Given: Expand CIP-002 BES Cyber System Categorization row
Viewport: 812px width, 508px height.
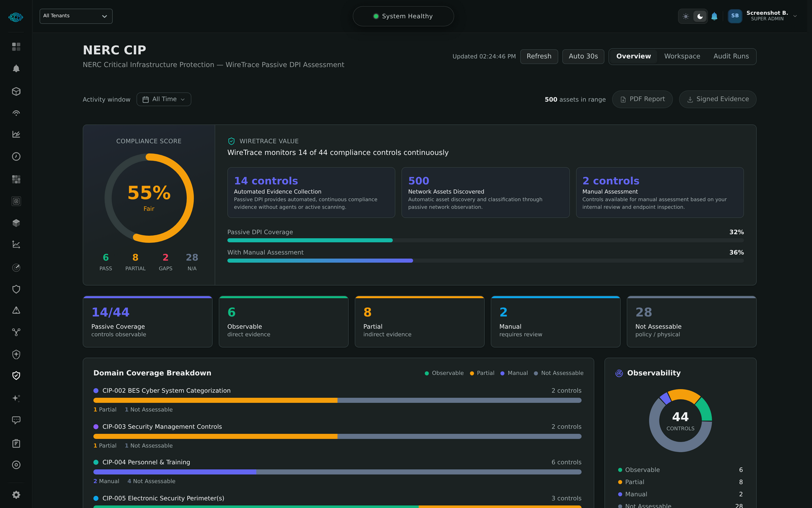Looking at the screenshot, I should pos(337,400).
